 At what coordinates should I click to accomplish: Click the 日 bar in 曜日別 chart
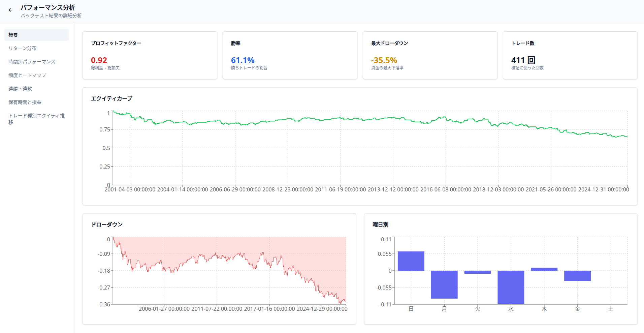point(411,261)
